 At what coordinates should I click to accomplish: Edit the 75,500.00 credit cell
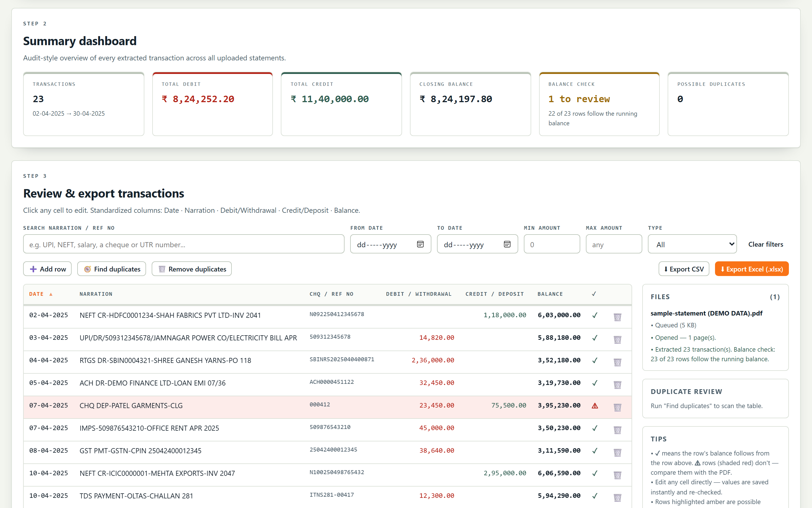tap(509, 406)
